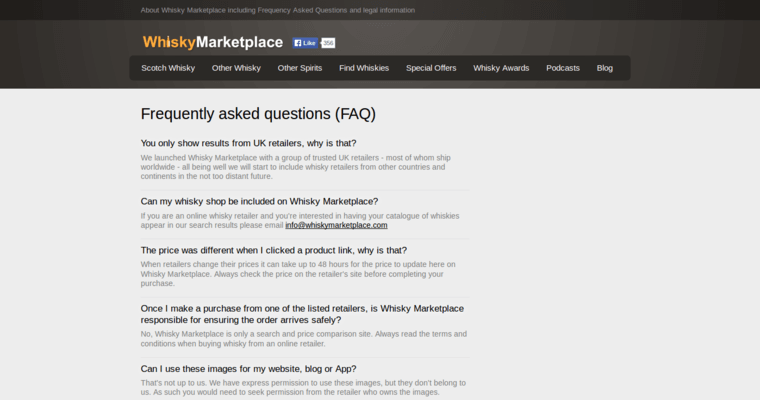Visit the Whisky Awards page
760x400 pixels.
[x=501, y=68]
